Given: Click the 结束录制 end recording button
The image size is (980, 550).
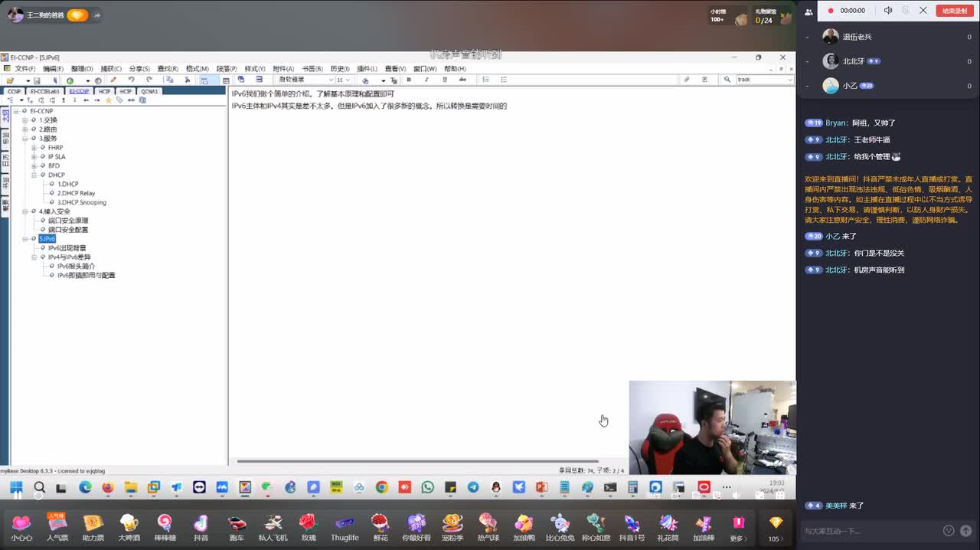Looking at the screenshot, I should [x=954, y=11].
